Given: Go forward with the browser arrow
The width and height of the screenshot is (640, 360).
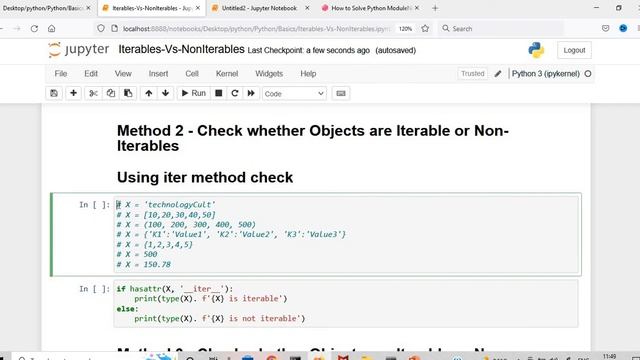Looking at the screenshot, I should point(17,29).
